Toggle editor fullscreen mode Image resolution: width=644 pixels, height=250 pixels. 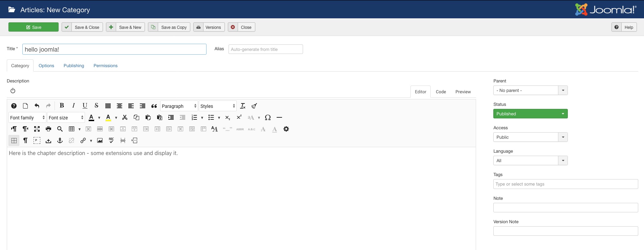tap(37, 129)
